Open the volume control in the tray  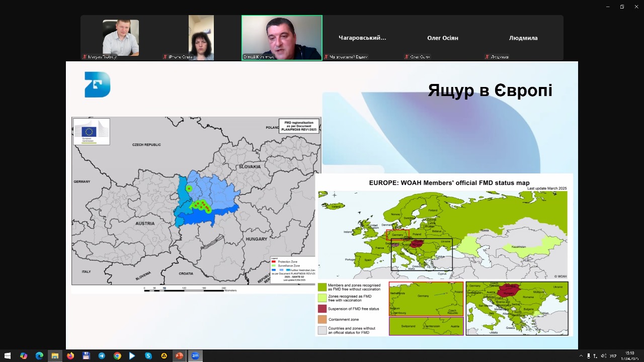coord(604,355)
